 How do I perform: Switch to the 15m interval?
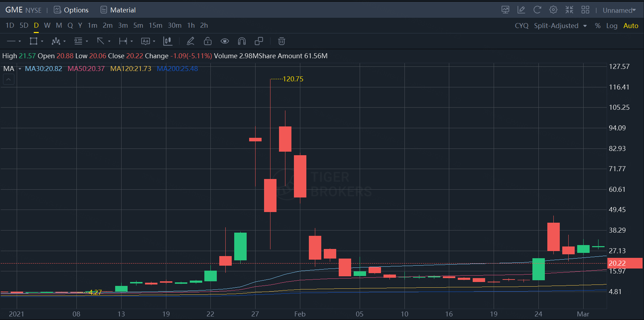pos(155,25)
